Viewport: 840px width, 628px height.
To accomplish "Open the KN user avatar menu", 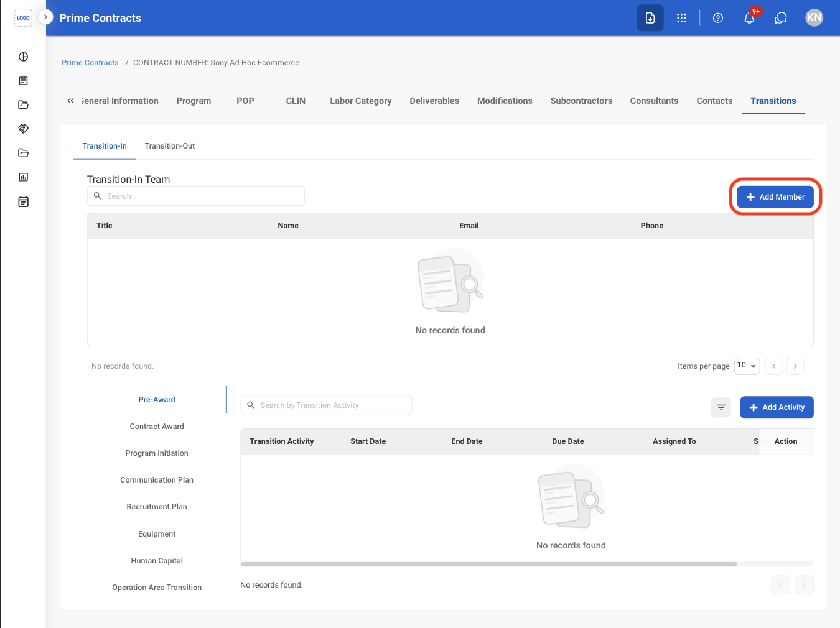I will 814,18.
